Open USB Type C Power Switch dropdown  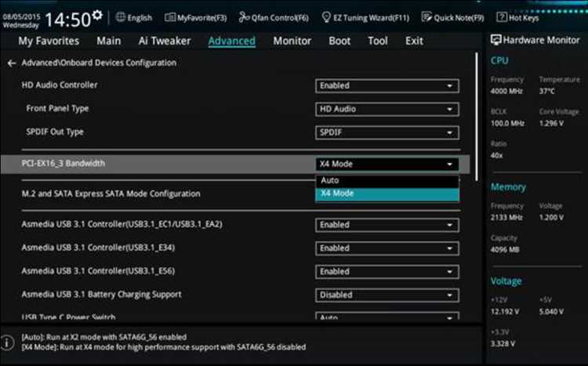pyautogui.click(x=387, y=316)
